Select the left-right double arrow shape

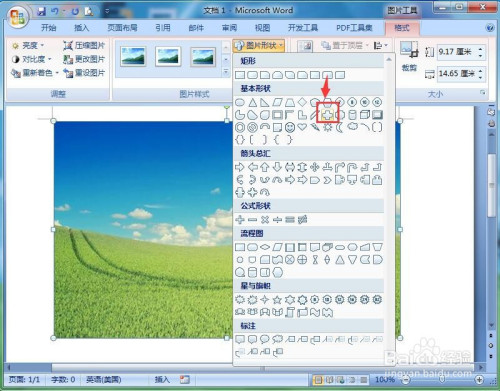click(290, 167)
